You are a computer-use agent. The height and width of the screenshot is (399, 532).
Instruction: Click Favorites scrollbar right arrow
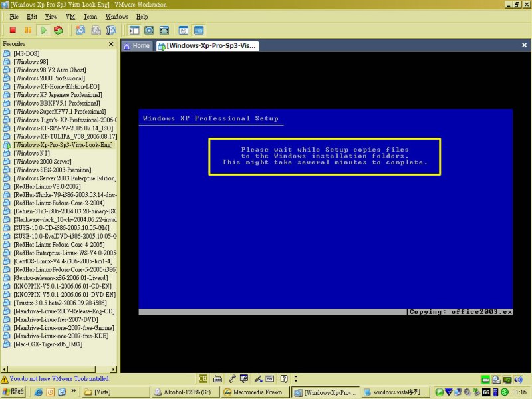(x=114, y=370)
